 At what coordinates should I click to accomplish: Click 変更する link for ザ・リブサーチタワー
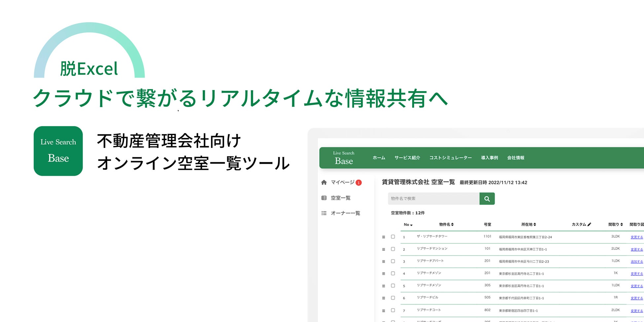click(637, 237)
